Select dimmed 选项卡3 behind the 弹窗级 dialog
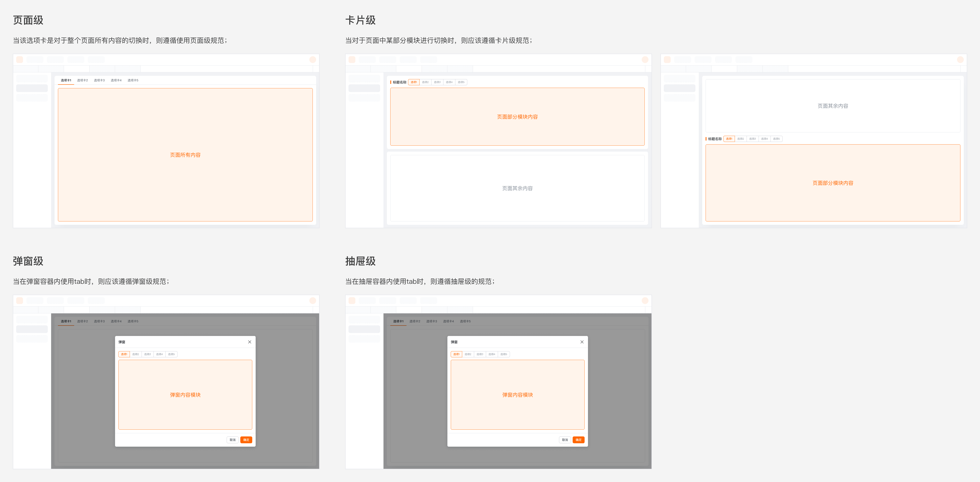Image resolution: width=980 pixels, height=482 pixels. [99, 321]
